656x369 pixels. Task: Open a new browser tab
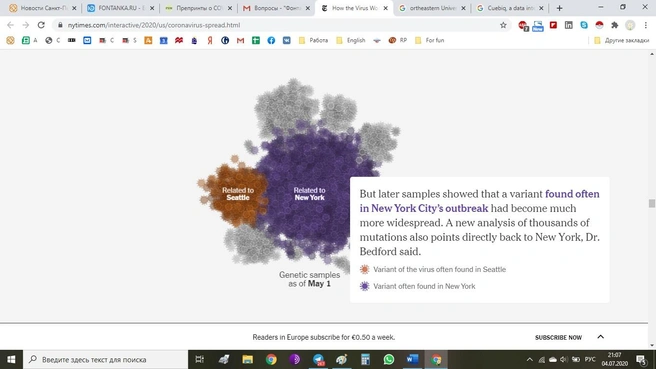tap(559, 8)
